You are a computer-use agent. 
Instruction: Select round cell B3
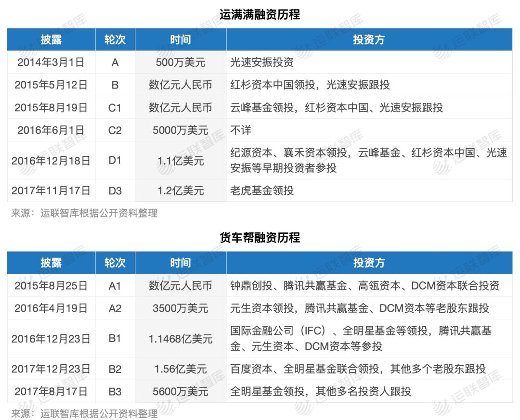coord(115,392)
